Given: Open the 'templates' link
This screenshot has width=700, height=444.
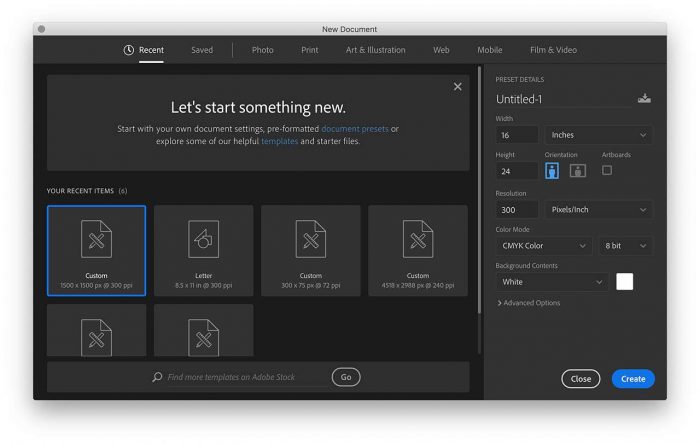Looking at the screenshot, I should 279,141.
